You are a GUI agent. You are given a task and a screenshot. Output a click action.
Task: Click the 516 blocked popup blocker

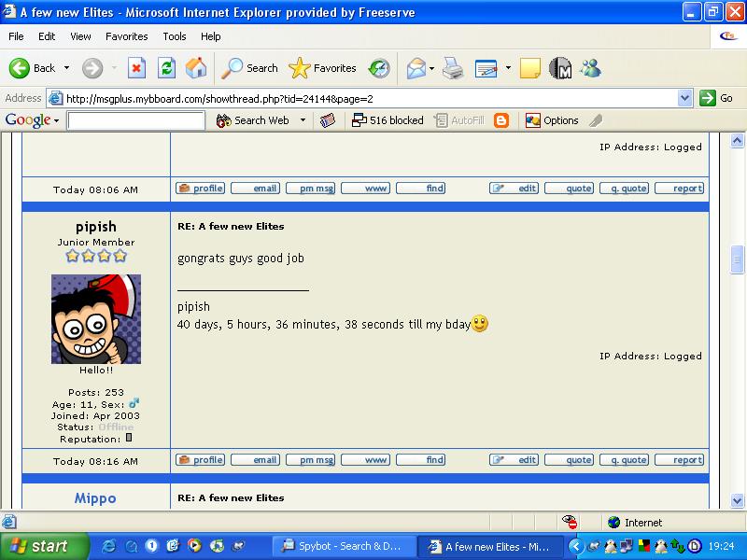tap(388, 120)
